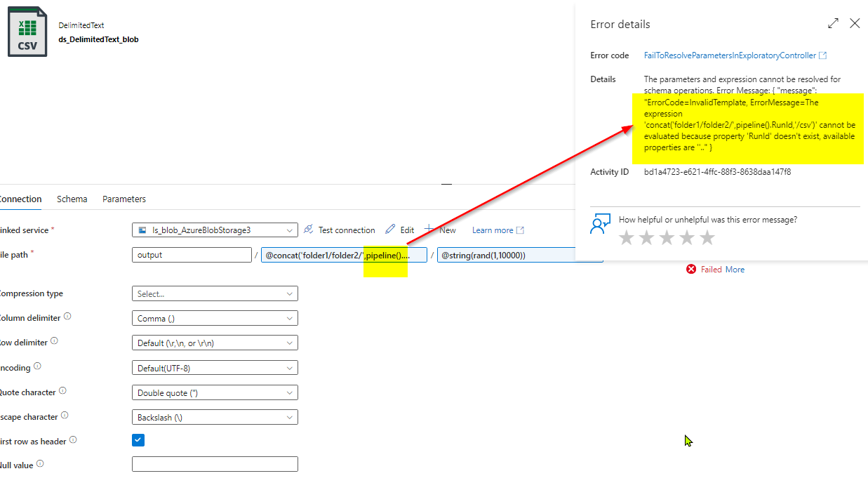Click Edit linked service text
Screen dimensions: 868x490
407,230
